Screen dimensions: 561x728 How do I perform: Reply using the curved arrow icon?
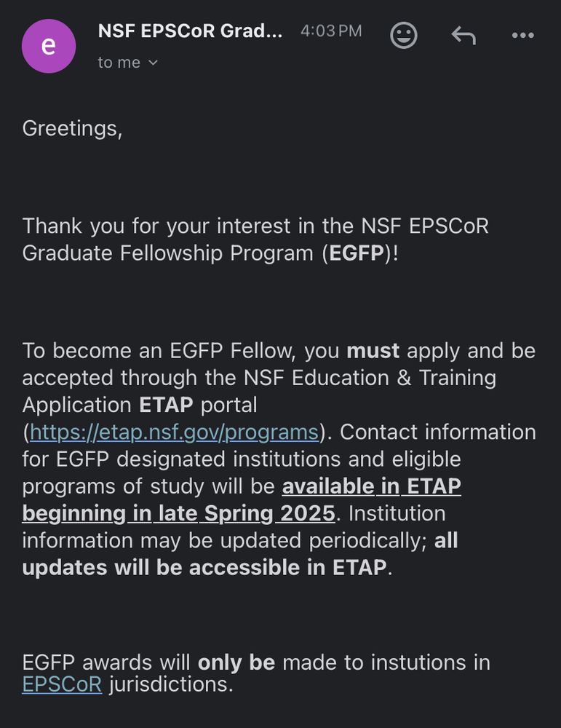(463, 35)
